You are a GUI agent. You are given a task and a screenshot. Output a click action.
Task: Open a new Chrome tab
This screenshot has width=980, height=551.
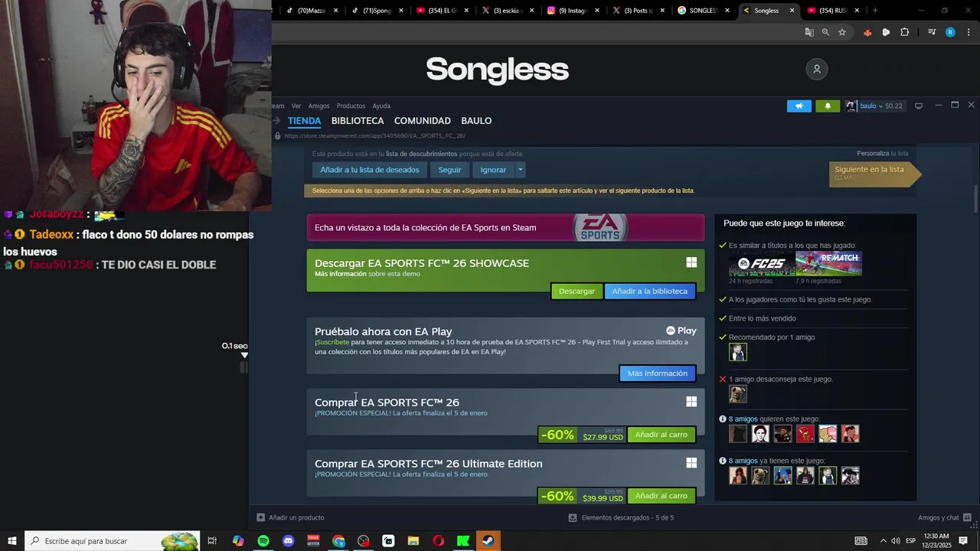(875, 11)
